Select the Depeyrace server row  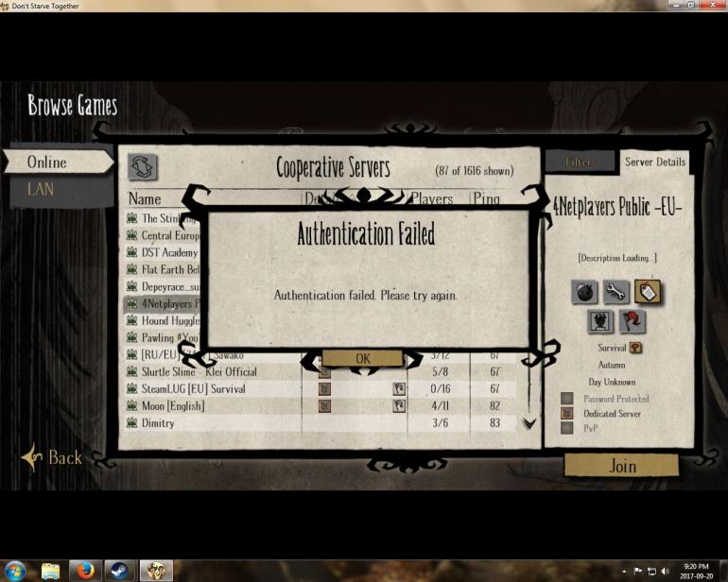[163, 286]
